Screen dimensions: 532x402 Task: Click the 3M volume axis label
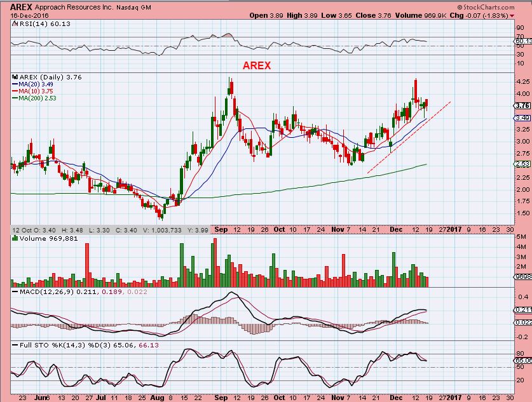521,257
